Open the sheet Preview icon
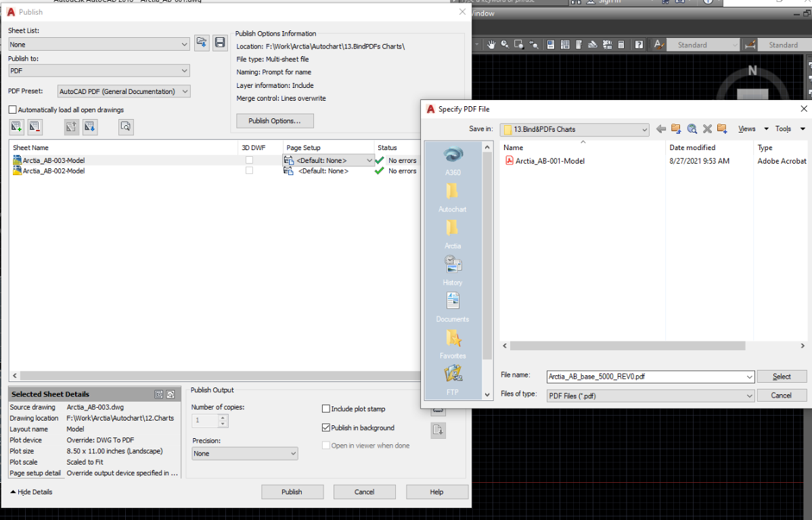 tap(126, 126)
